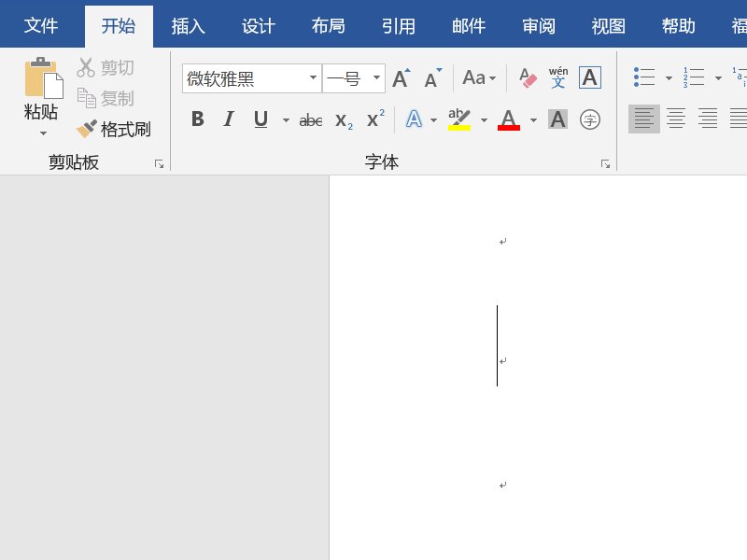
Task: Toggle bulleted list formatting
Action: pos(645,77)
